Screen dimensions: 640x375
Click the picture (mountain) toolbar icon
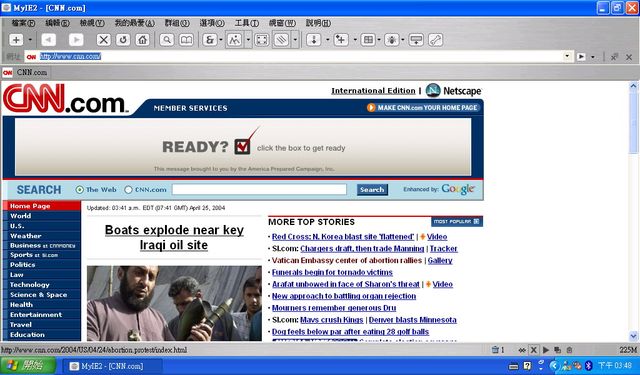point(234,40)
